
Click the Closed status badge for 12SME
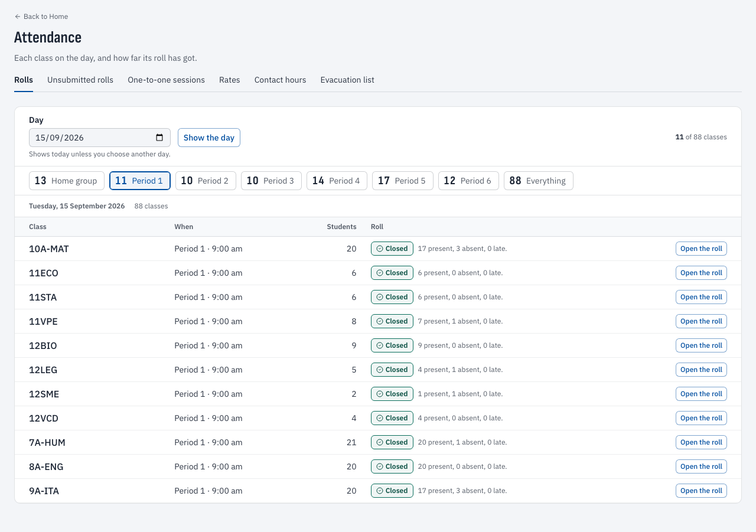coord(392,394)
